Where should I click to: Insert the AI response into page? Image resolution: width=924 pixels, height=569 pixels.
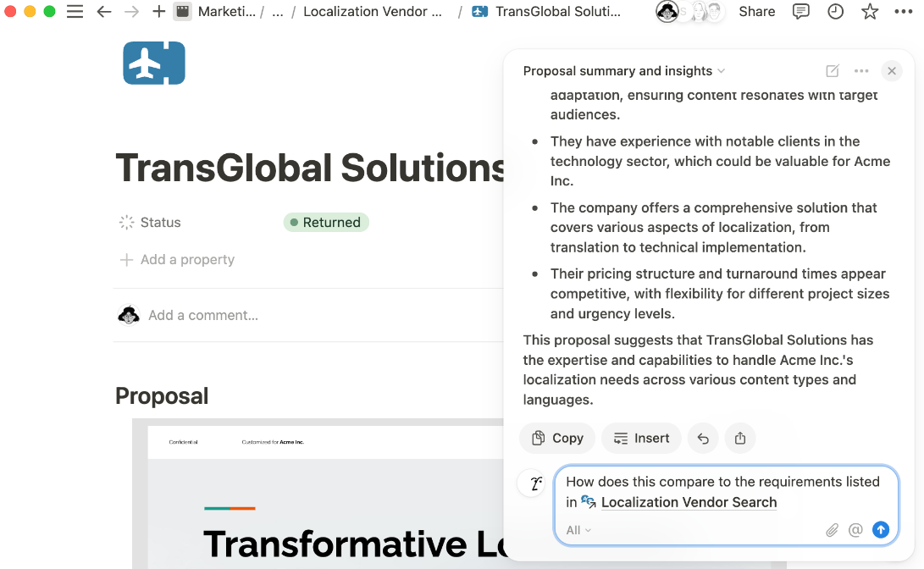coord(641,438)
